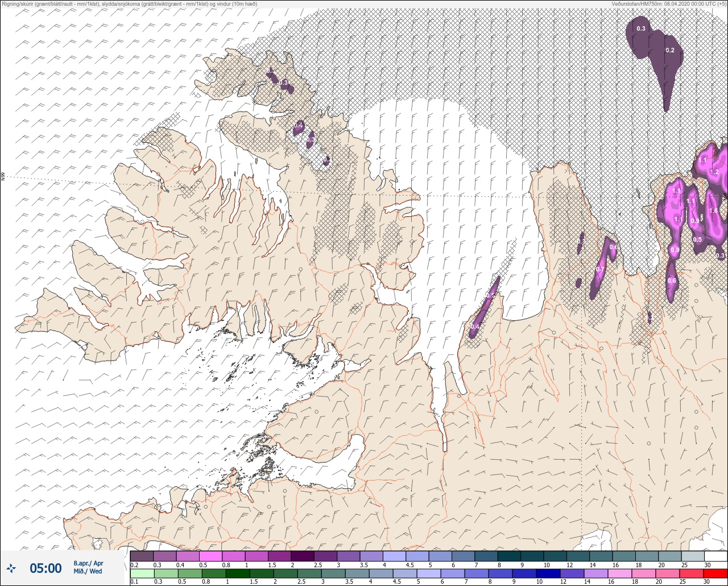Select top-row legend swatch between 0.2 and 0.3
Viewport: 728px width, 586px height.
142,556
